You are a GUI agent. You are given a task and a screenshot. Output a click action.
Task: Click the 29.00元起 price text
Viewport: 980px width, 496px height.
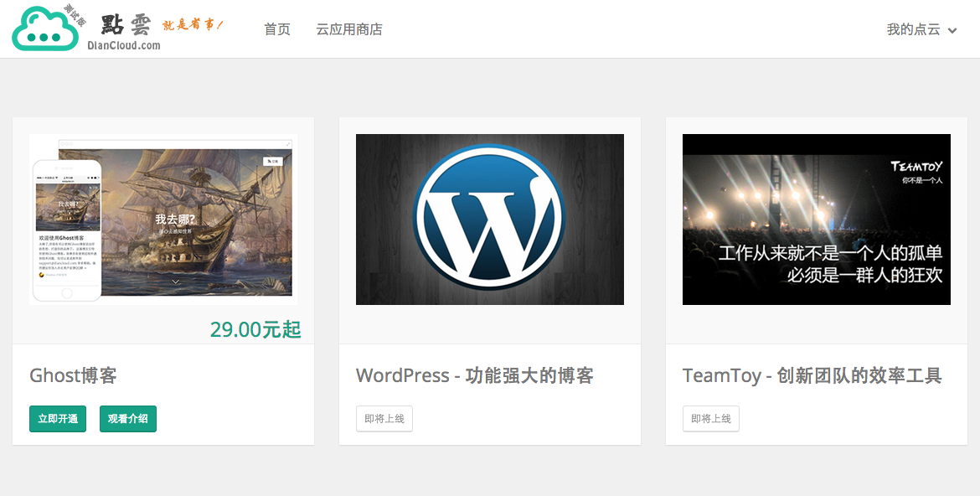click(x=255, y=329)
